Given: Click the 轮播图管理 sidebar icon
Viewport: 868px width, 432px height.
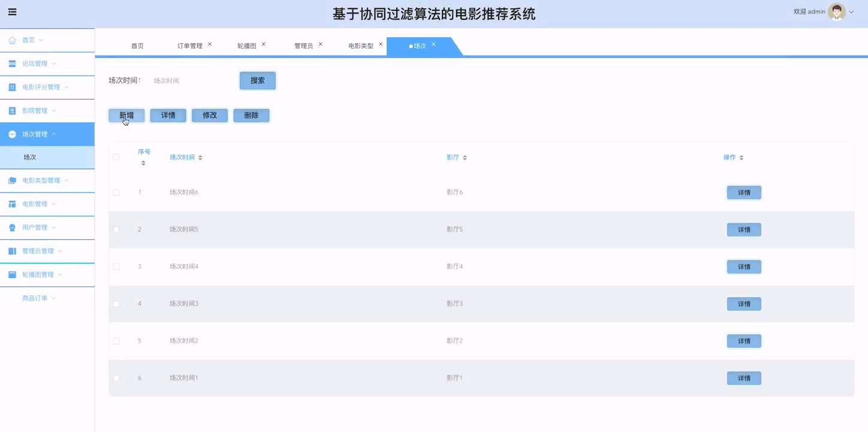Looking at the screenshot, I should click(x=12, y=274).
